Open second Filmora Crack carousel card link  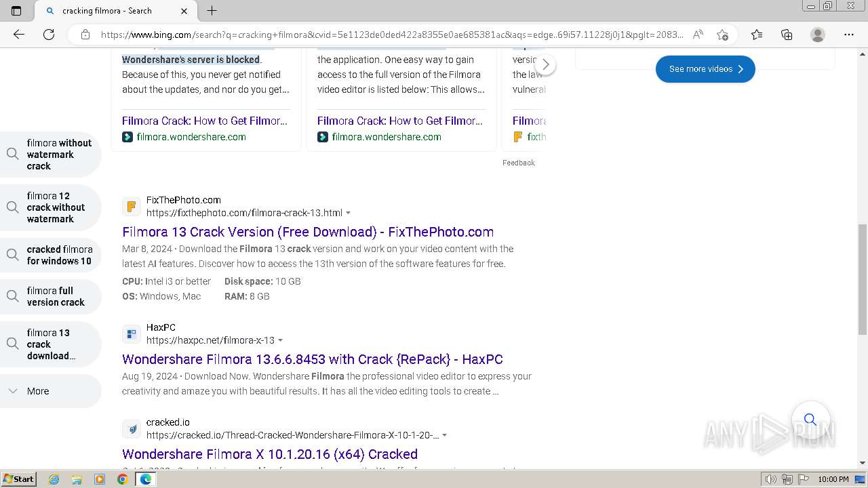400,121
